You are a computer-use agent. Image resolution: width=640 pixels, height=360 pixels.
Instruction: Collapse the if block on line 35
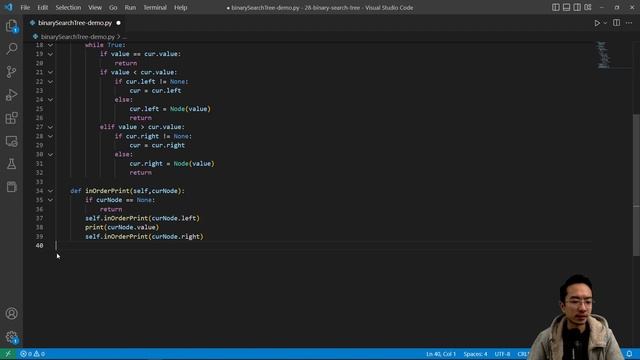point(50,200)
